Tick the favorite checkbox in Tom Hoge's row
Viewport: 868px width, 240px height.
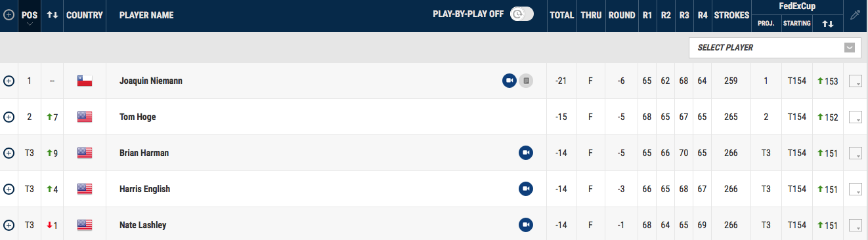pyautogui.click(x=855, y=117)
